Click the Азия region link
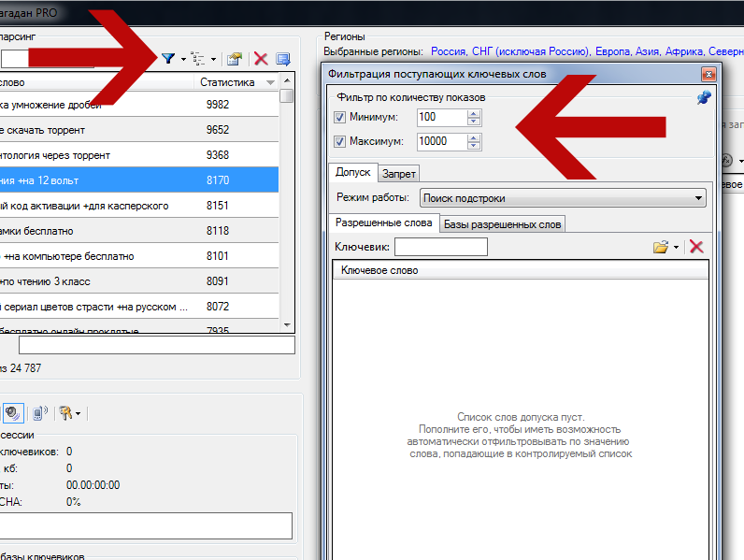Viewport: 744px width, 560px height. 648,51
